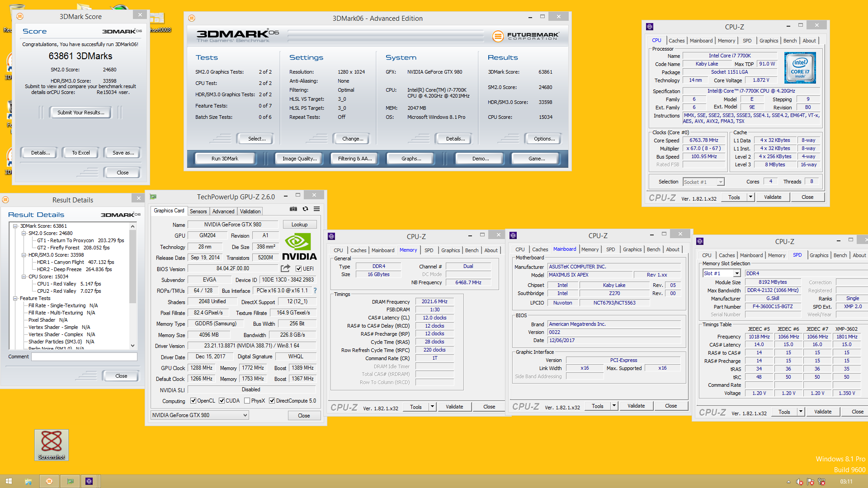Click Validate in CPU-Z Mainboard window
This screenshot has height=488, width=868.
click(636, 406)
